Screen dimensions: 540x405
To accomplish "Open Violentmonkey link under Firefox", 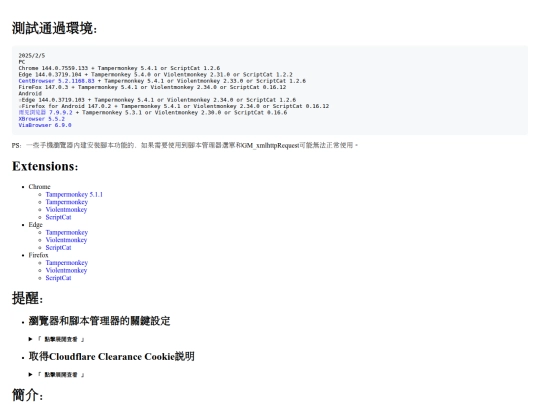I will [x=66, y=270].
